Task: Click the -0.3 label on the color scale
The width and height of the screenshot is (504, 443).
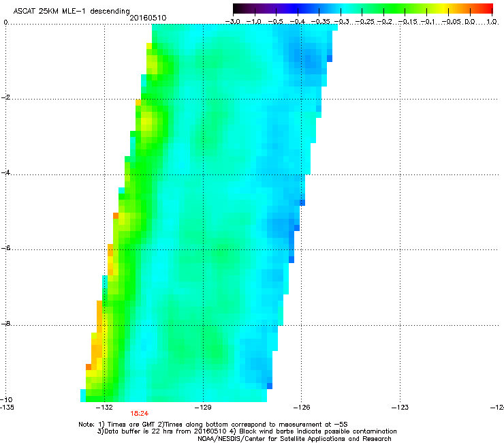Action: (x=342, y=22)
